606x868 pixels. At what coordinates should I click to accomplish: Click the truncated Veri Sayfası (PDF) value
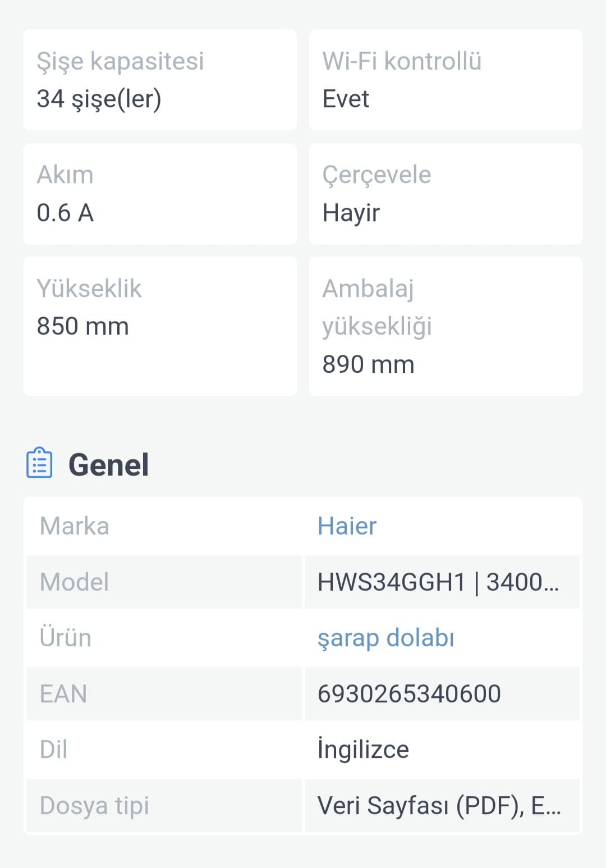tap(439, 806)
